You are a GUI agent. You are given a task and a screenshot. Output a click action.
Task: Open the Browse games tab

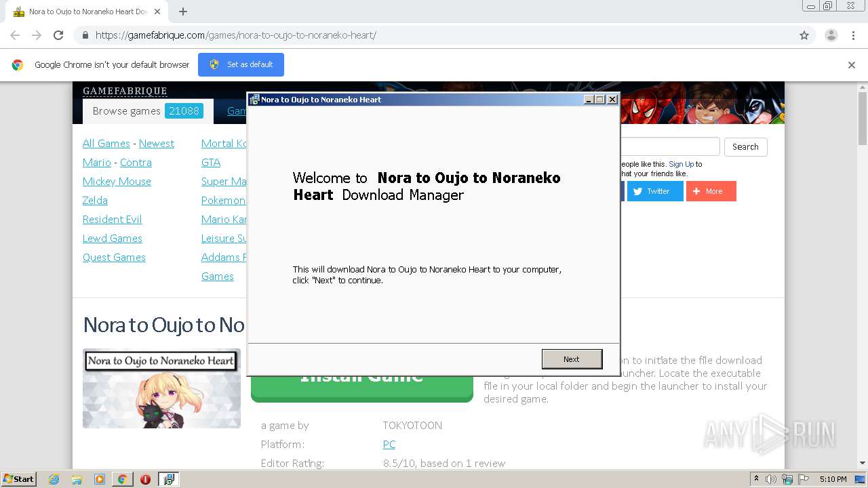(x=148, y=111)
